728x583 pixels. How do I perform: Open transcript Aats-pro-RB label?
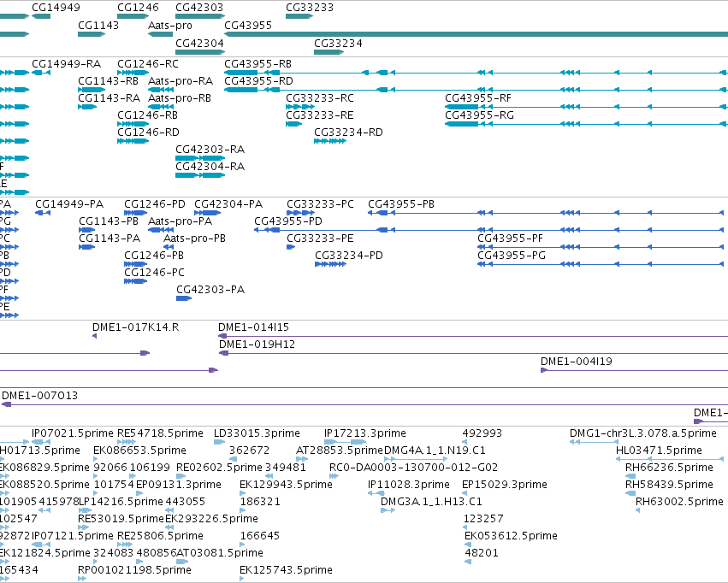(x=179, y=98)
